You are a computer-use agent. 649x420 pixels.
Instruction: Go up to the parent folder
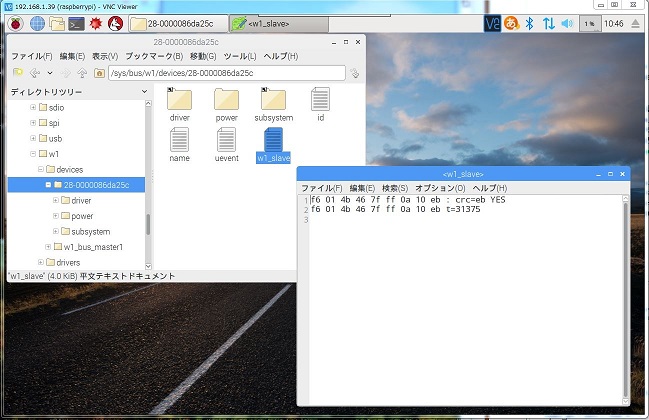[80, 73]
